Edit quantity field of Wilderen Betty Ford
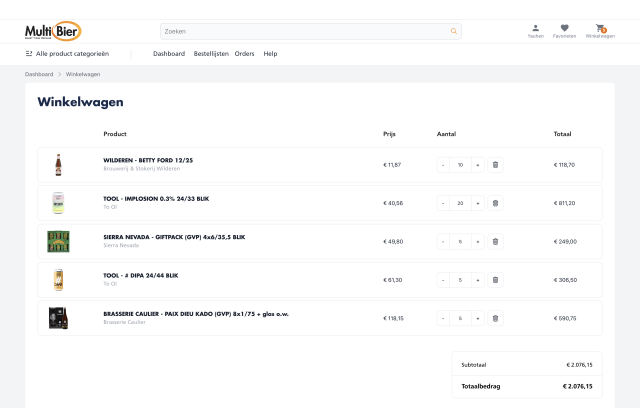 (x=460, y=165)
